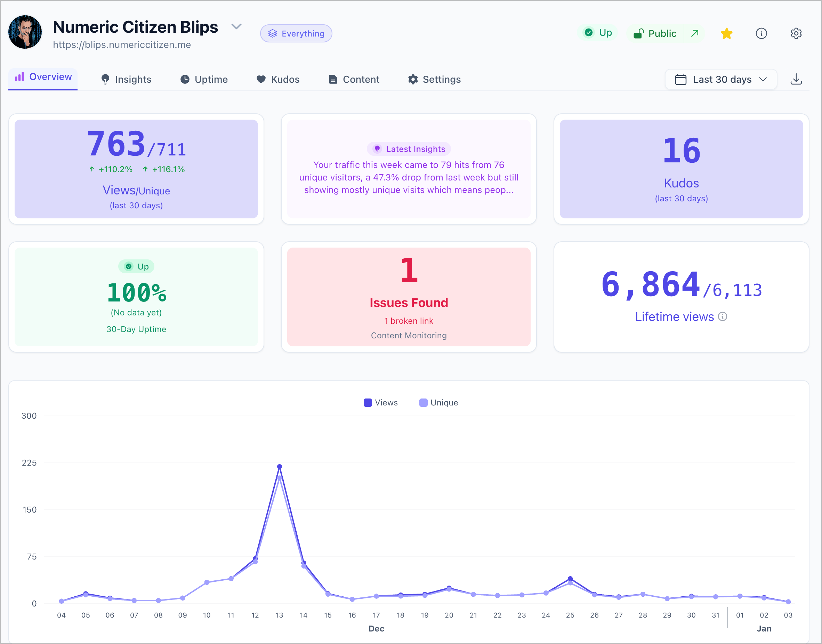Toggle Views series in chart legend
This screenshot has height=644, width=822.
[x=381, y=403]
